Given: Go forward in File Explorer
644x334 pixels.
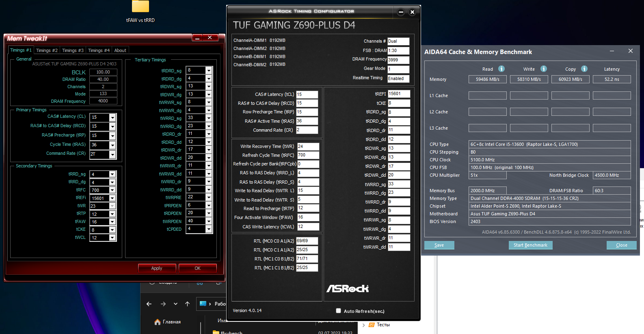Looking at the screenshot, I should 163,304.
